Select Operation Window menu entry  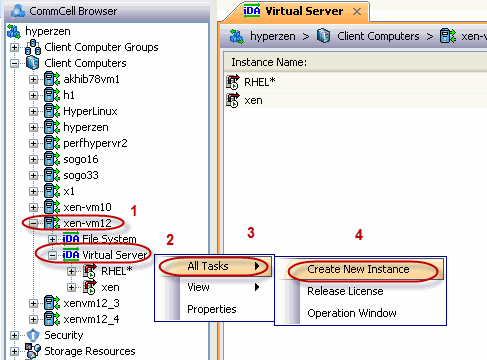(361, 313)
